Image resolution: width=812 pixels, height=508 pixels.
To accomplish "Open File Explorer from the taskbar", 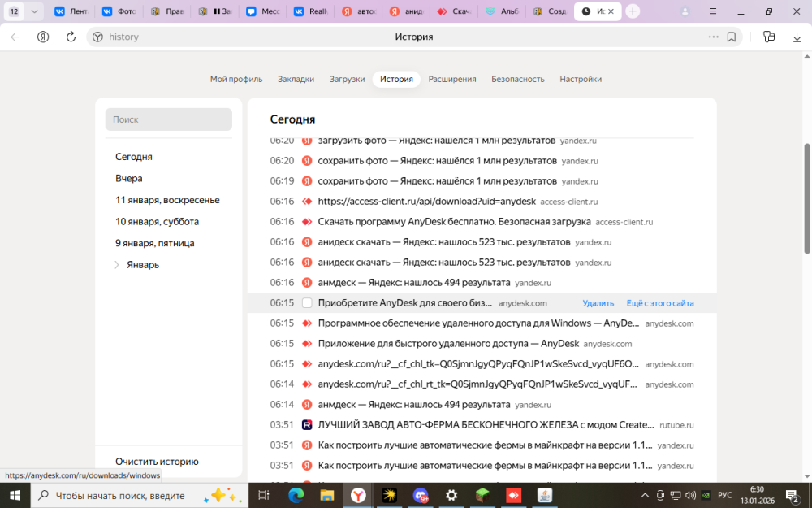I will [326, 496].
